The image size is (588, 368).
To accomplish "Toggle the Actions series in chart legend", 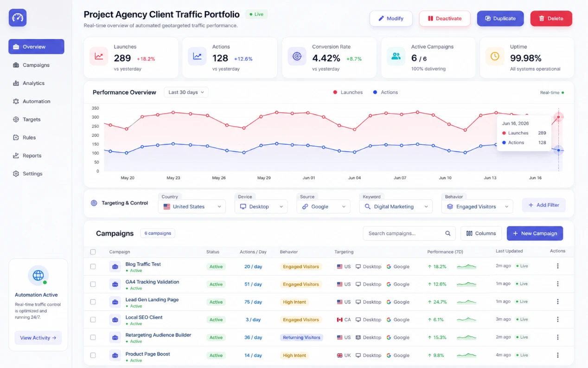I will 385,92.
